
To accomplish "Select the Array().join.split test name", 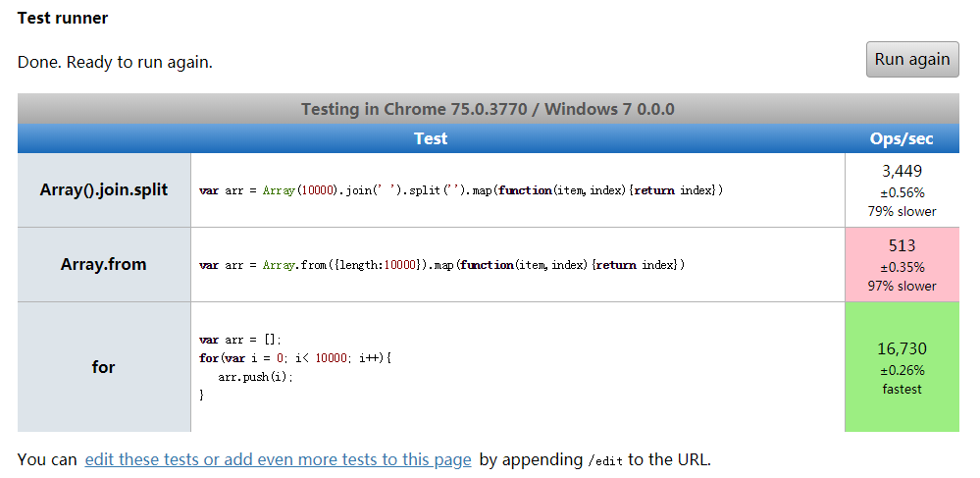I will [x=104, y=190].
